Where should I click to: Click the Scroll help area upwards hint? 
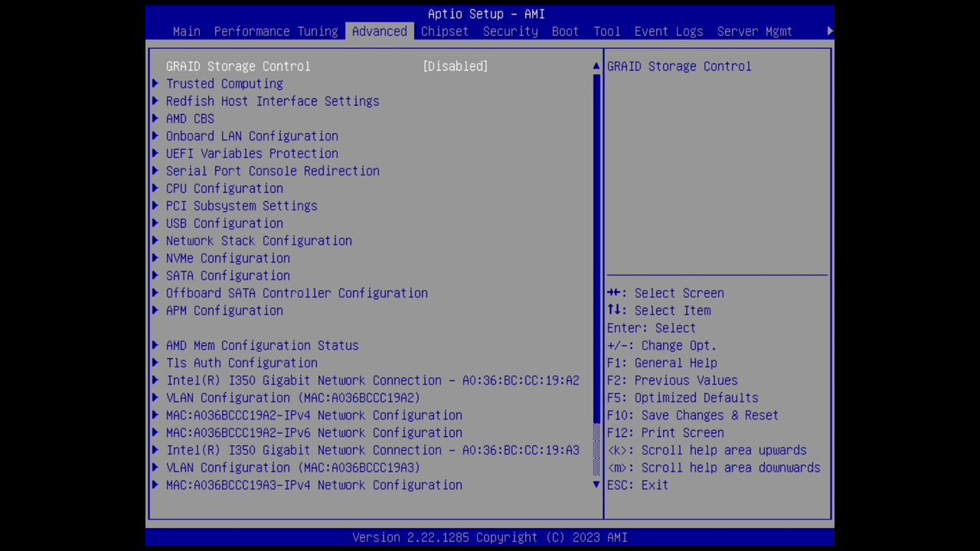tap(707, 451)
